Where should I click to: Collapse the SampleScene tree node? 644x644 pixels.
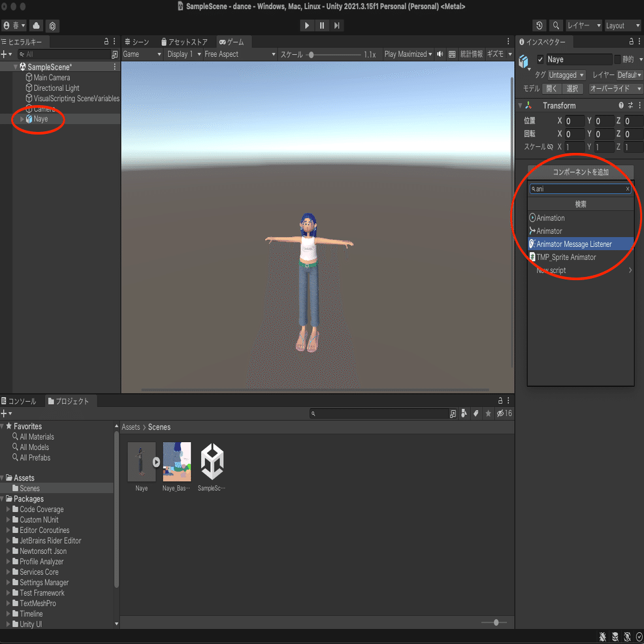tap(16, 67)
